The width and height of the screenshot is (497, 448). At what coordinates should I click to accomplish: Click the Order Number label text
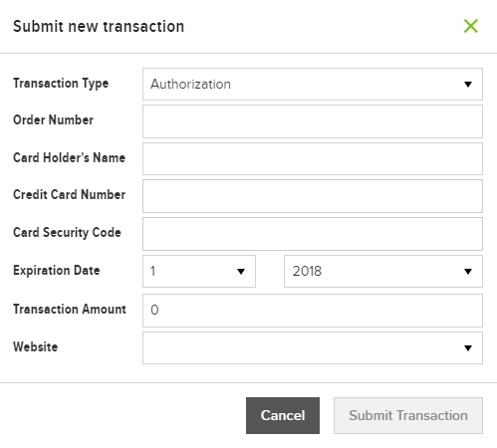click(53, 119)
